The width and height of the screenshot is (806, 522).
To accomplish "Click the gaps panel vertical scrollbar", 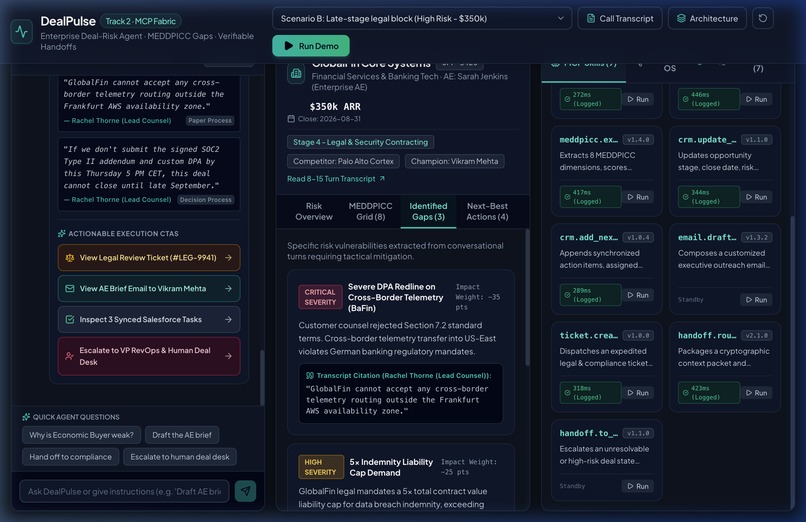I will click(x=527, y=298).
